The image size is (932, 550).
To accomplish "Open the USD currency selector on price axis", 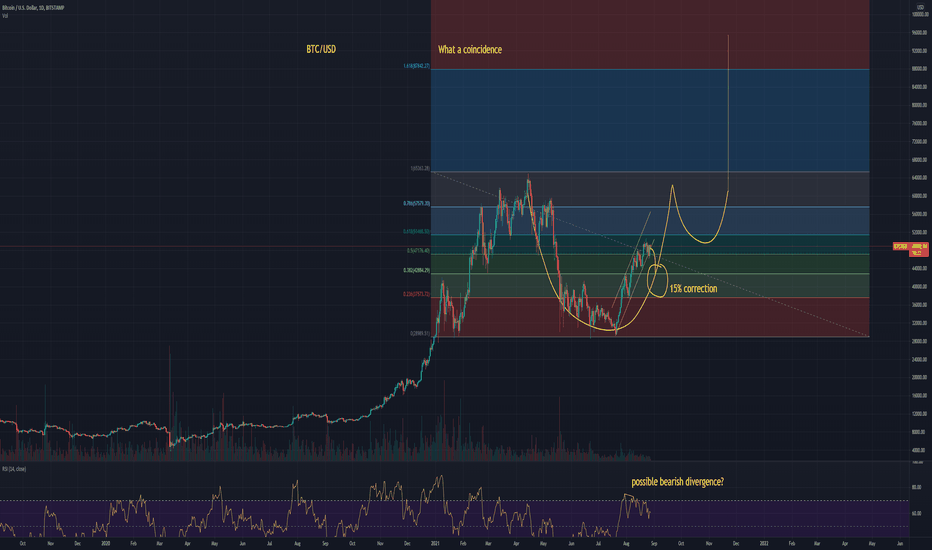I will (x=921, y=7).
